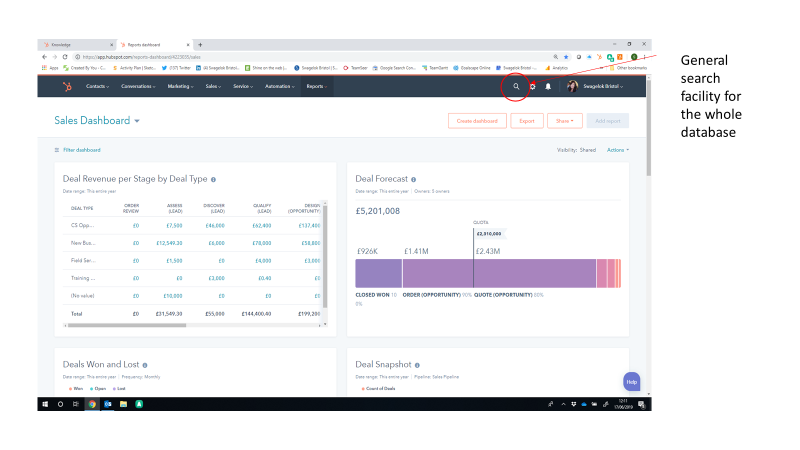Show info for Deal Revenue per Stage report

[x=213, y=180]
